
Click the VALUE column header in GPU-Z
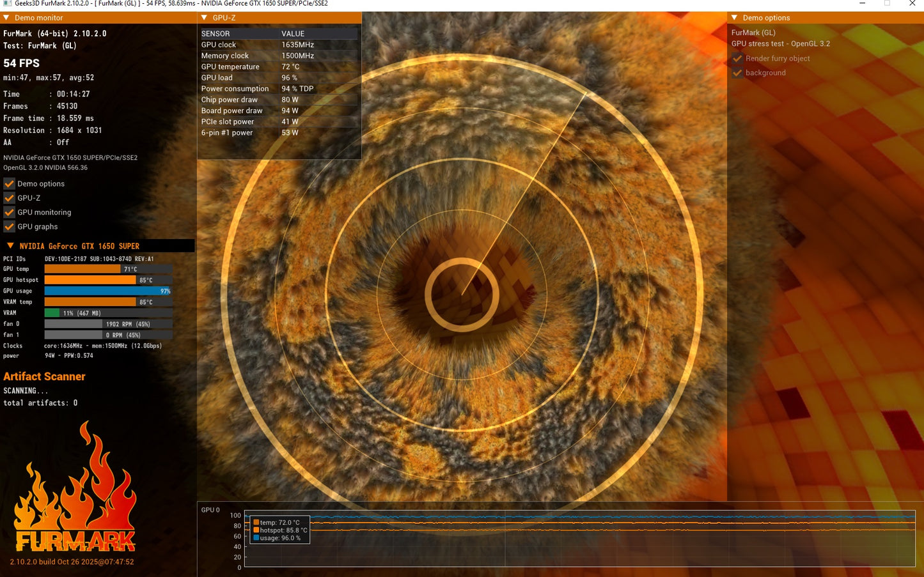[293, 34]
